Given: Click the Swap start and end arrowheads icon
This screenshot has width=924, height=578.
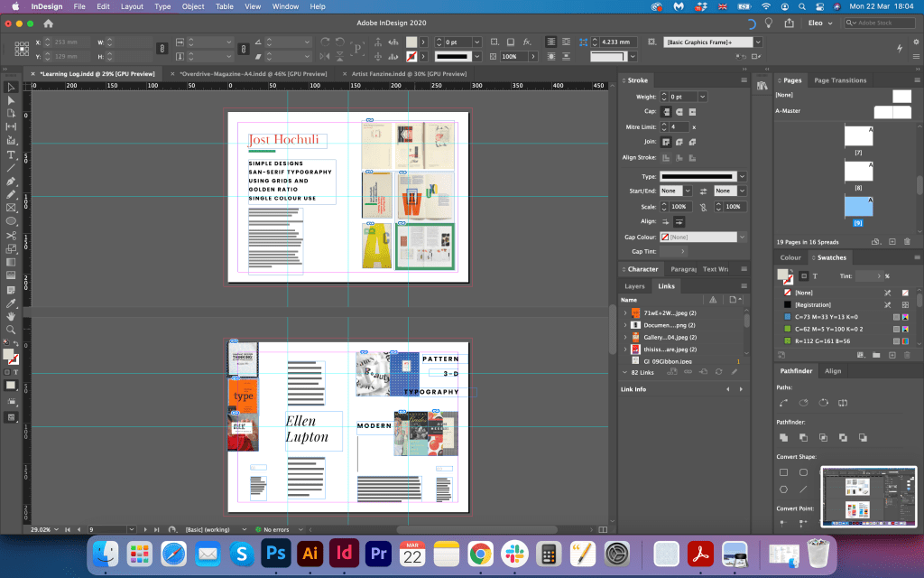Looking at the screenshot, I should coord(703,191).
